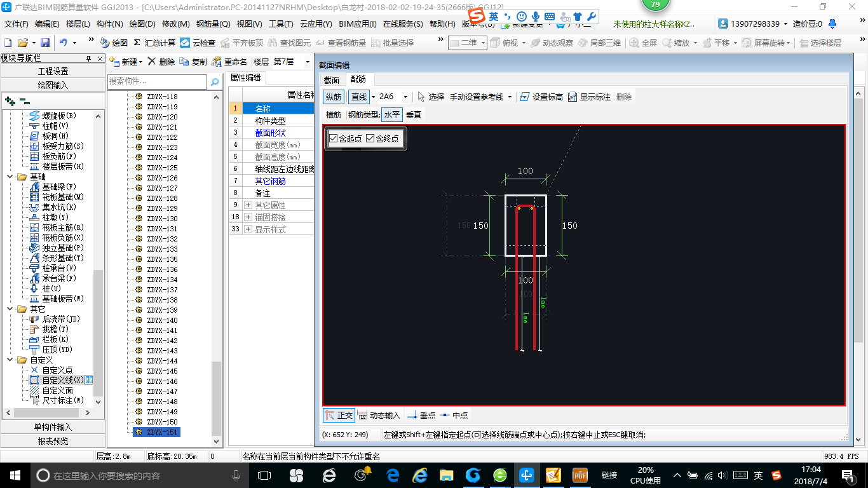The image size is (868, 488).
Task: Click the collapse-all minus icon in navigator
Action: (x=25, y=101)
